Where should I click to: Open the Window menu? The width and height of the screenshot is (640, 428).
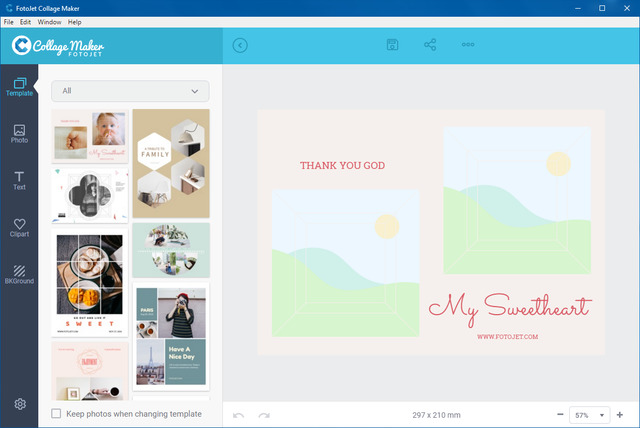click(49, 21)
